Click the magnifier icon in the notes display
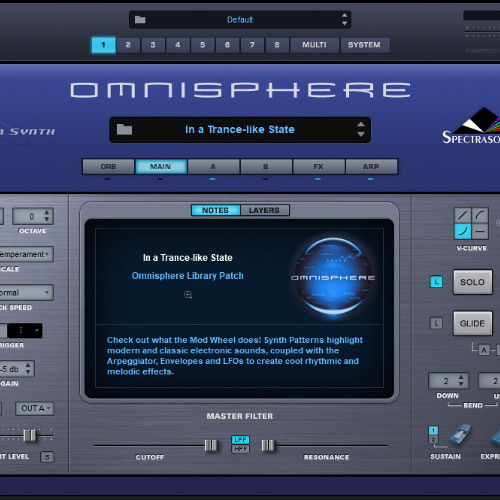The image size is (500, 500). [188, 295]
